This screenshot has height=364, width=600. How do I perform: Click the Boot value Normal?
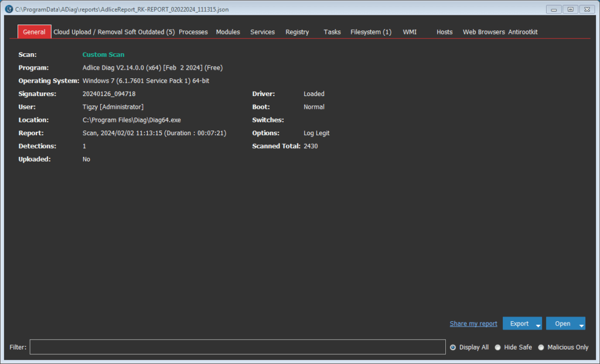[x=314, y=107]
